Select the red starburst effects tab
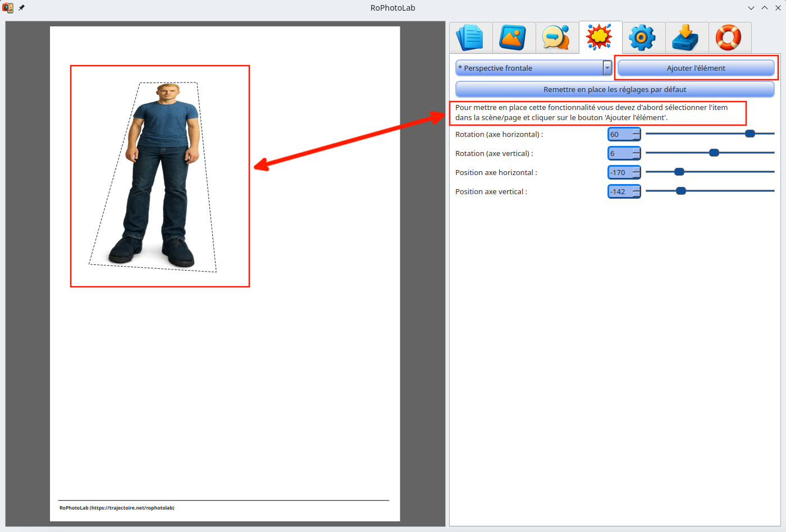 coord(600,38)
